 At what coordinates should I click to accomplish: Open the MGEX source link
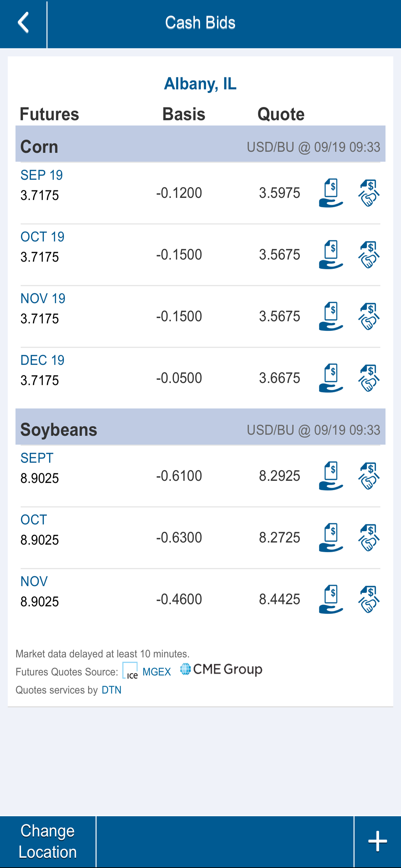coord(157,672)
